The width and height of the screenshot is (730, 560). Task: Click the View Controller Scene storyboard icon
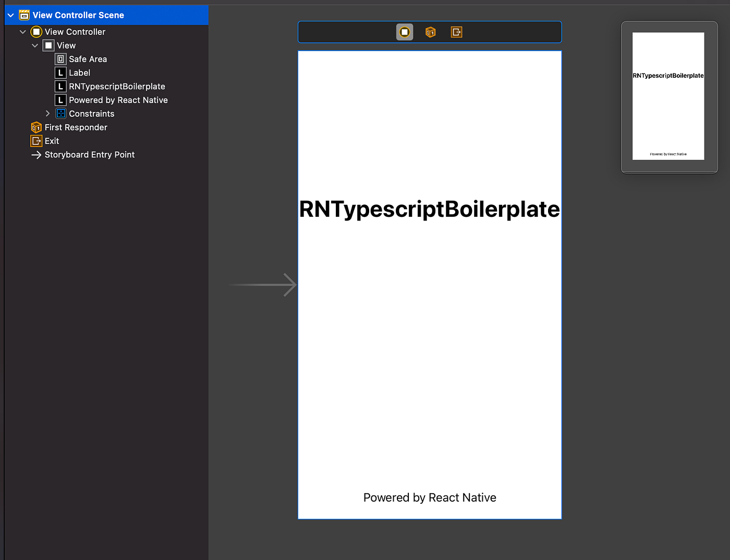coord(24,15)
